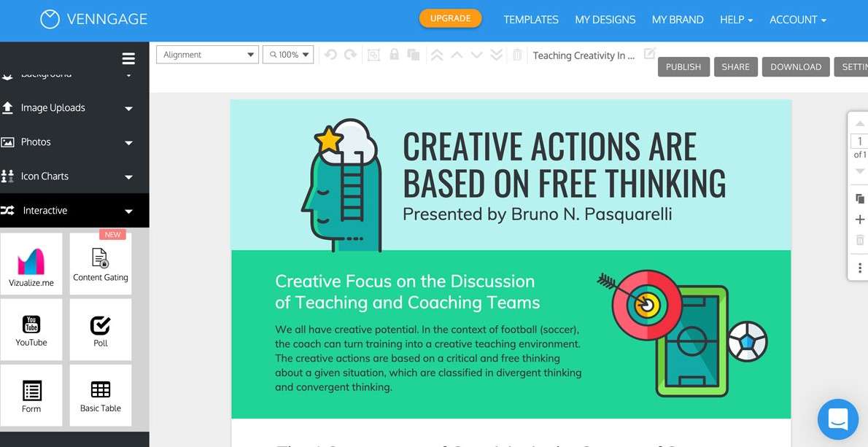This screenshot has width=868, height=447.
Task: Open more page options with three dots
Action: (x=860, y=268)
